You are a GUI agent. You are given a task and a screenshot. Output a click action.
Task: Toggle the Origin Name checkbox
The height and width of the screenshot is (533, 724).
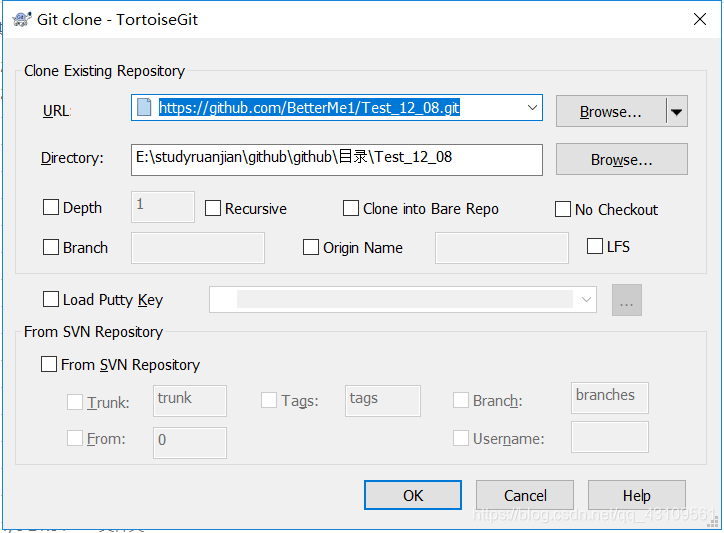pos(311,247)
